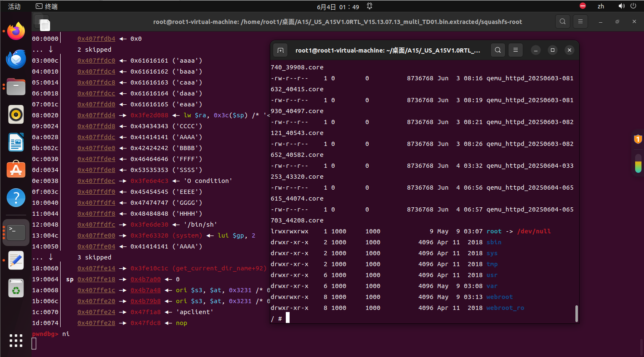Open hamburger menu of front terminal
The height and width of the screenshot is (357, 644).
[516, 50]
